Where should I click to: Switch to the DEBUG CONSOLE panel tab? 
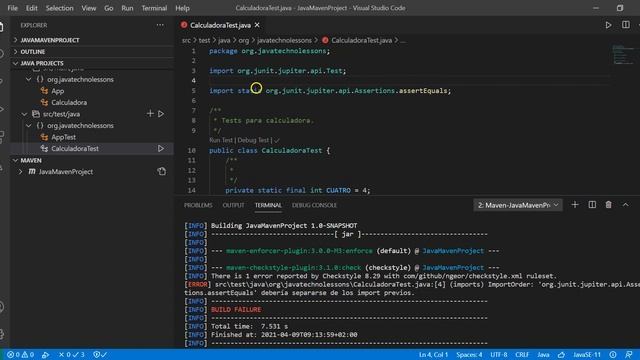(314, 205)
